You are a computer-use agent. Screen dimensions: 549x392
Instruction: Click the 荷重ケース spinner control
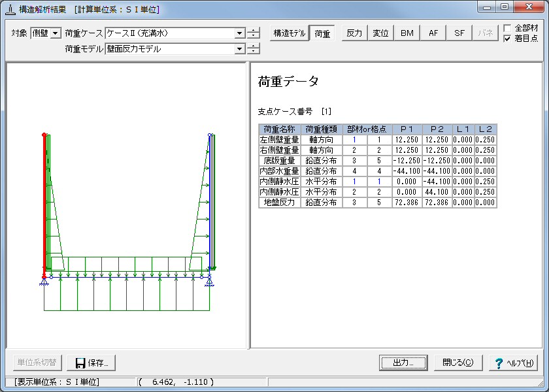pyautogui.click(x=253, y=33)
